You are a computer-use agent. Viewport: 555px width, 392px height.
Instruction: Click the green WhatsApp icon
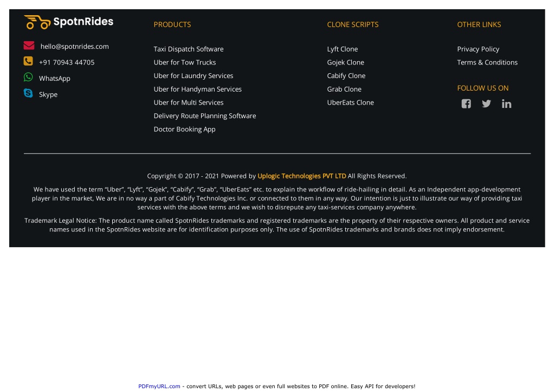[28, 77]
